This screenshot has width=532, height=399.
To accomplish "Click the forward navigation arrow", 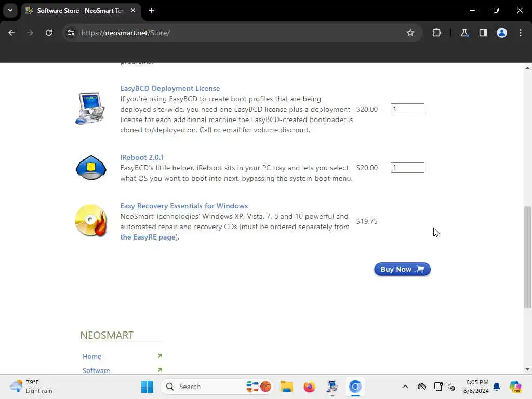I will tap(30, 33).
